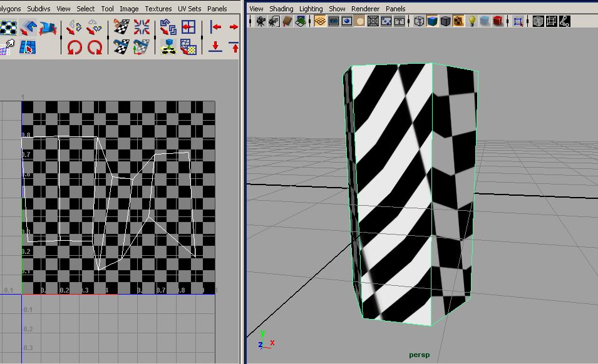Screen dimensions: 598x364
Task: Align selected UVs to the bottom
Action: pyautogui.click(x=215, y=47)
